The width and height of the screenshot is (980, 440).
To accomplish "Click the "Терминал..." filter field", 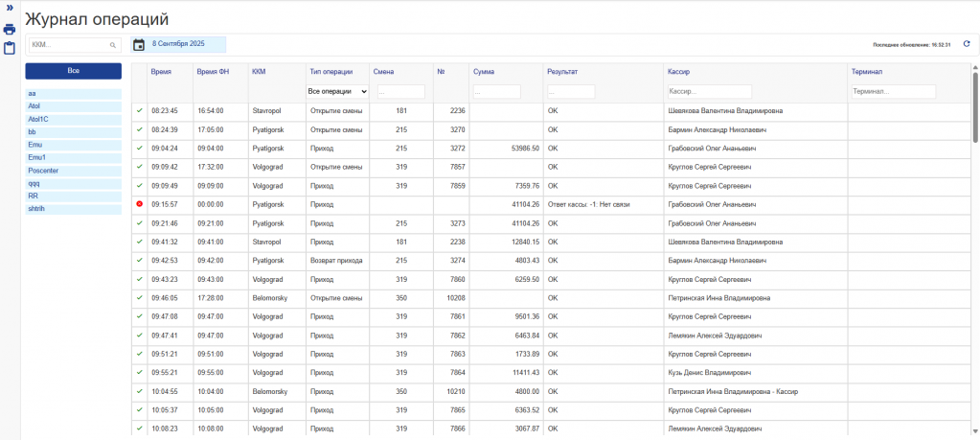I will [x=893, y=91].
